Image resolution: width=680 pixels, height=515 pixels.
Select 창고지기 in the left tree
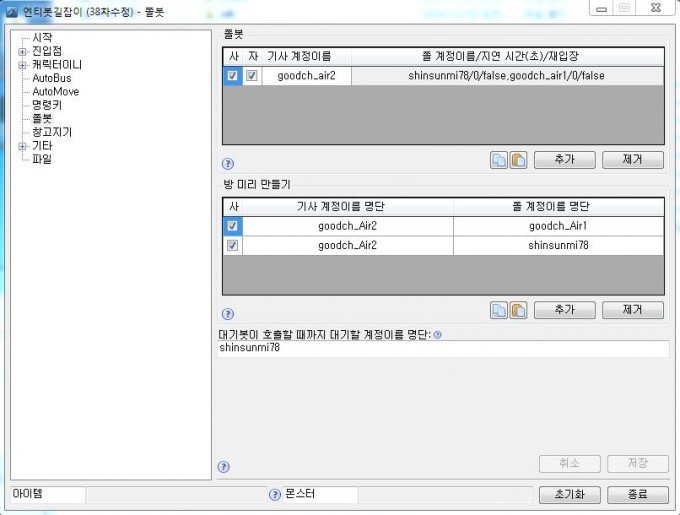[x=52, y=132]
